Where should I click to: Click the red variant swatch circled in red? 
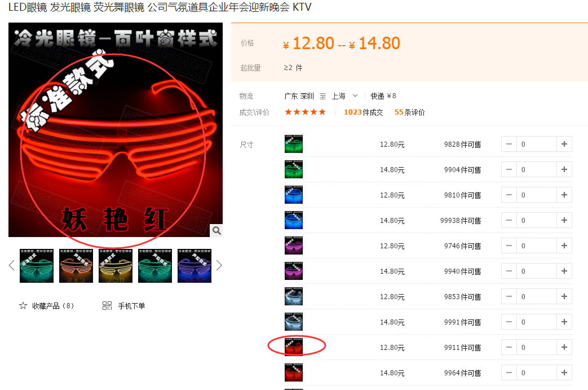[294, 347]
